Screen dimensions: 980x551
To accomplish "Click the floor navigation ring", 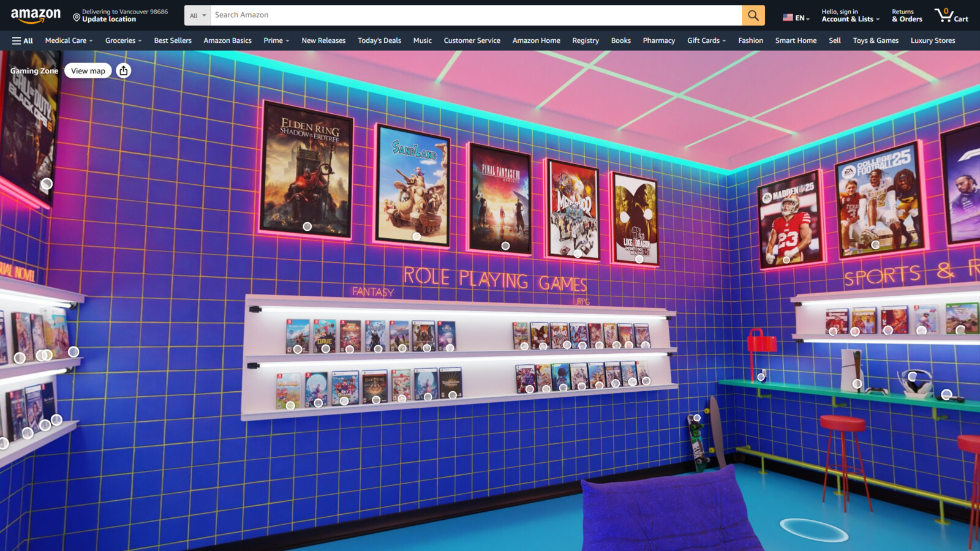I will [x=814, y=530].
